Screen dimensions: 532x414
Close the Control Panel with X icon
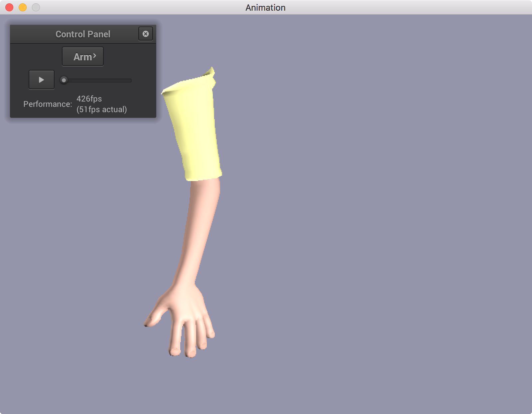click(146, 34)
